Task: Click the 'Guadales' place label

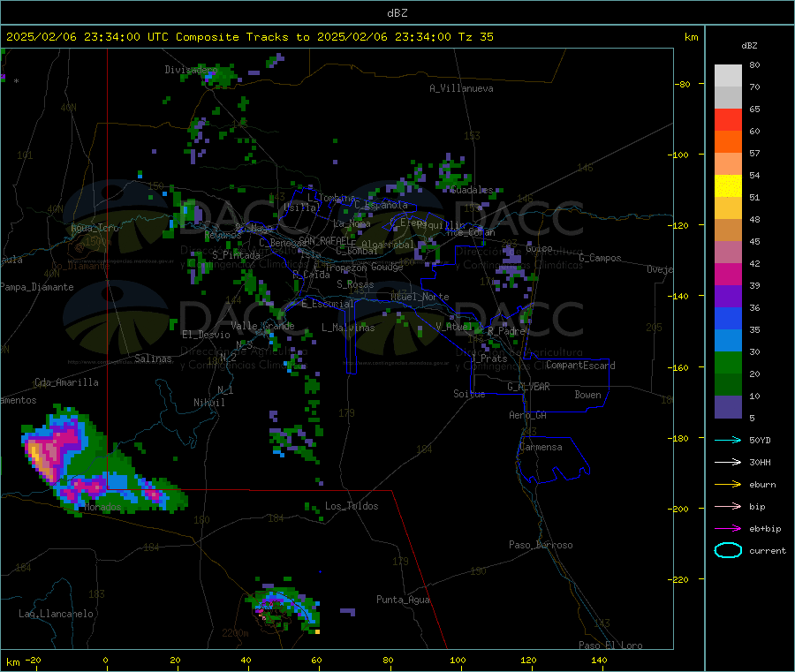Action: pyautogui.click(x=472, y=190)
